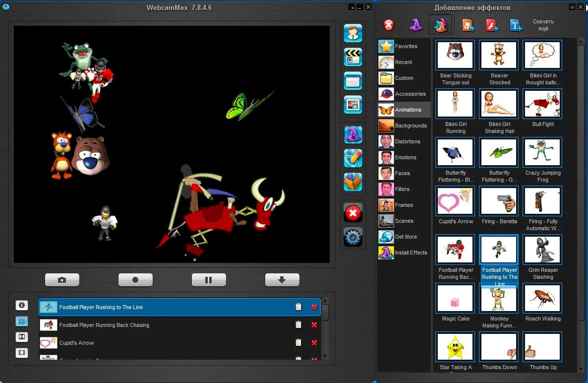Select Firing - Beretta thumbnail
This screenshot has width=588, height=383.
click(x=499, y=201)
